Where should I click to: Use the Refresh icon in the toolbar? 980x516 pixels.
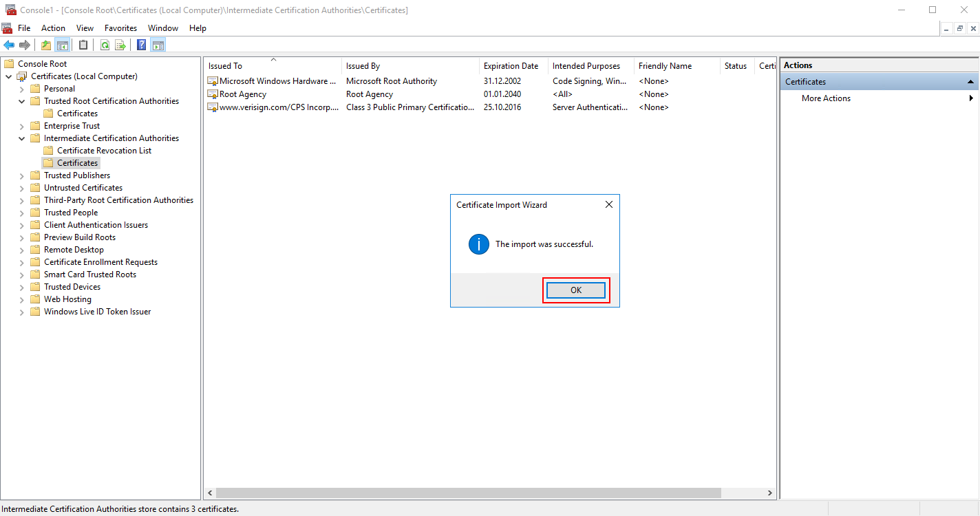105,45
